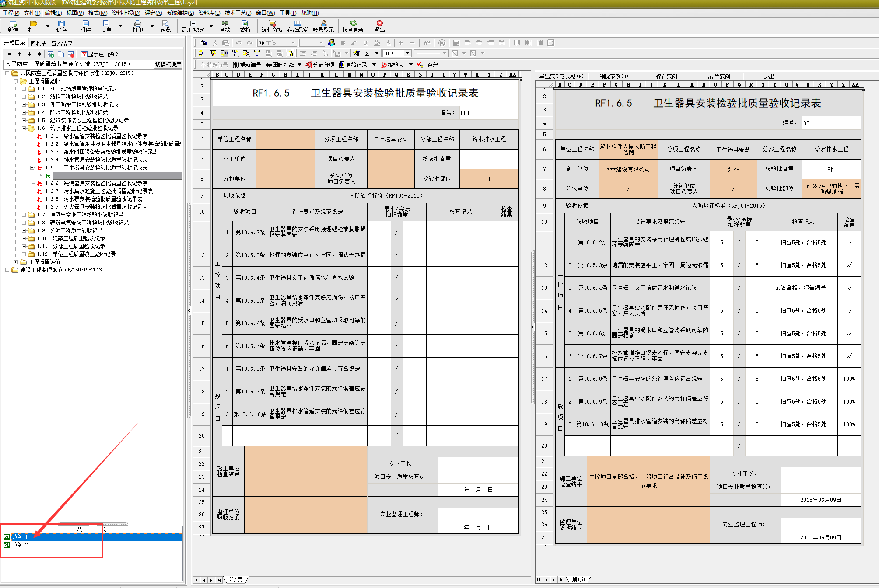Click the 新建 (New) toolbar icon
This screenshot has width=879, height=588.
(13, 26)
